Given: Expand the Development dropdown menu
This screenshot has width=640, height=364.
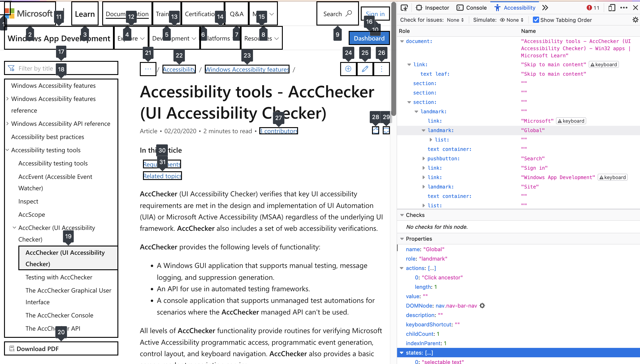Looking at the screenshot, I should [x=174, y=38].
